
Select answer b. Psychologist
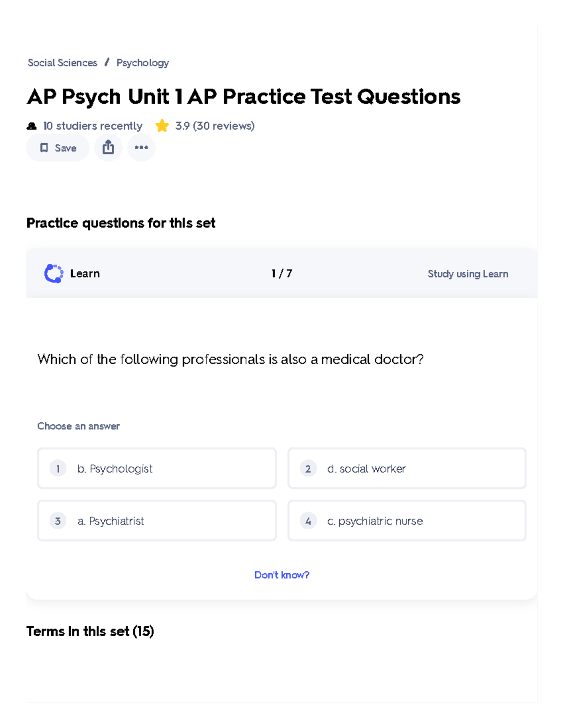(x=156, y=468)
